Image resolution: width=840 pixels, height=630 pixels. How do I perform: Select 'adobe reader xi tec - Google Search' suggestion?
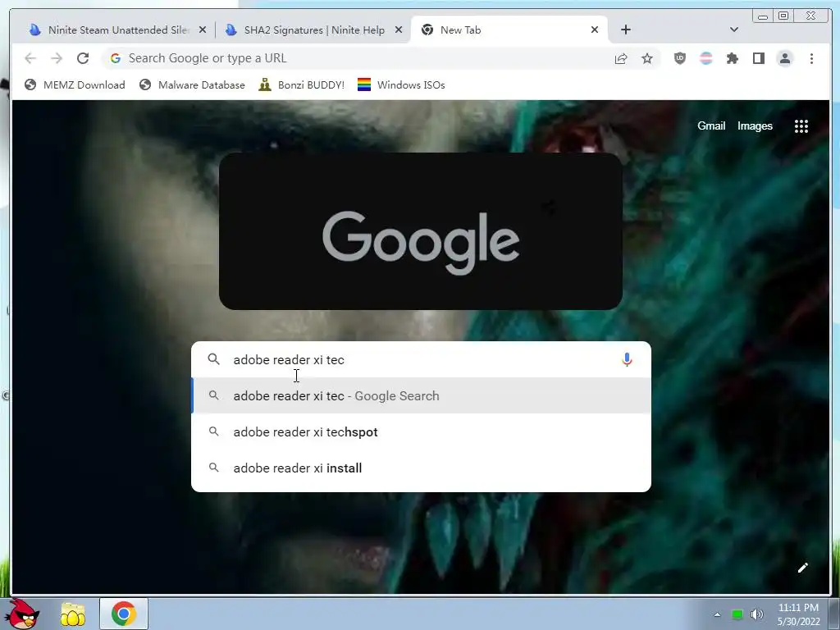tap(421, 396)
